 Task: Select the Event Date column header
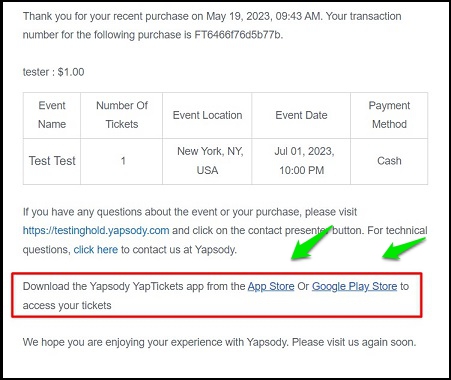pyautogui.click(x=301, y=115)
